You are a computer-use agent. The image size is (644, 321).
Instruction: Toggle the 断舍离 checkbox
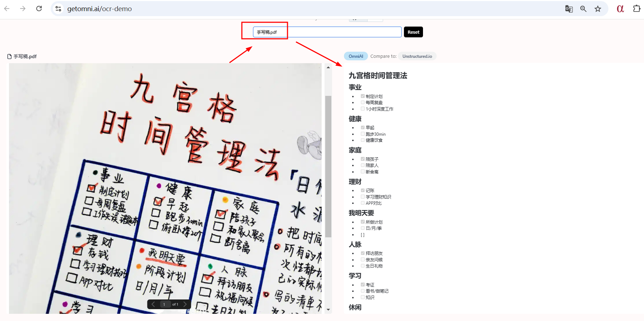(x=363, y=172)
